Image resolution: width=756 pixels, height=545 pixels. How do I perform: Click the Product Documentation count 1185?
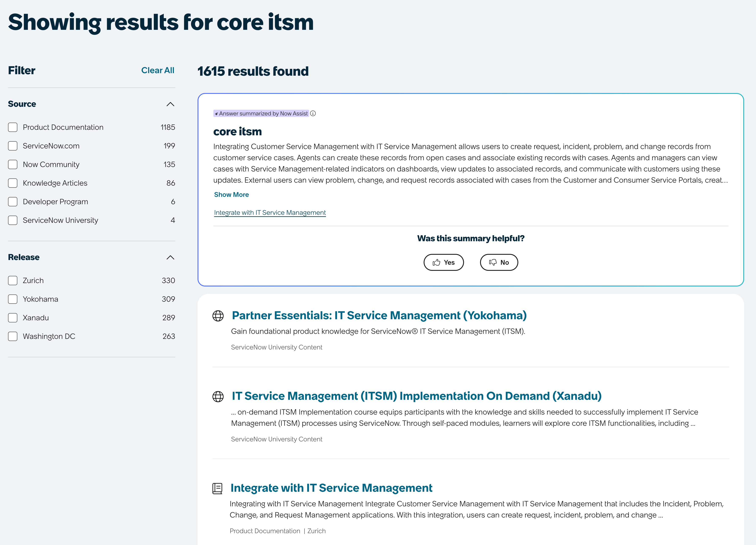click(x=168, y=127)
